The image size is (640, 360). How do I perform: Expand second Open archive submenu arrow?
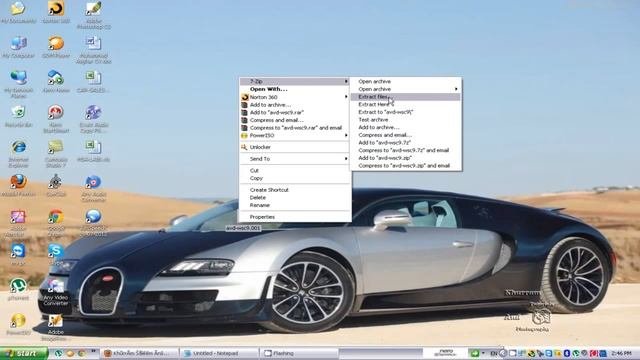tap(456, 89)
